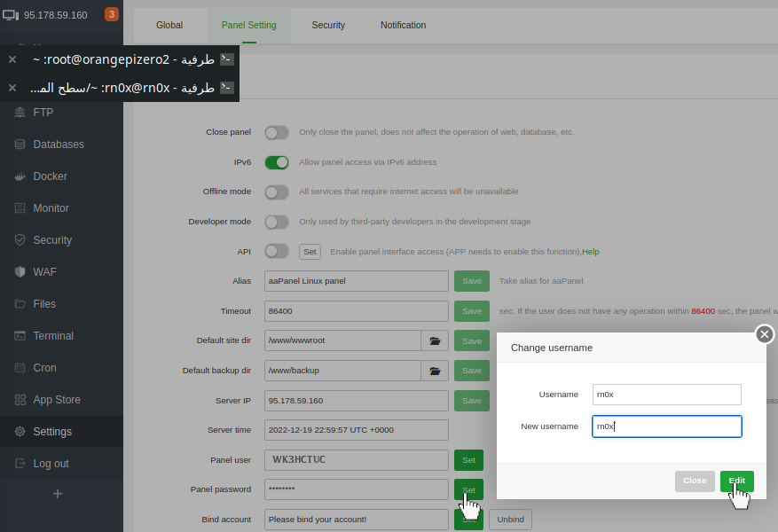Click the Bind account field
The image size is (778, 532).
[x=357, y=520]
